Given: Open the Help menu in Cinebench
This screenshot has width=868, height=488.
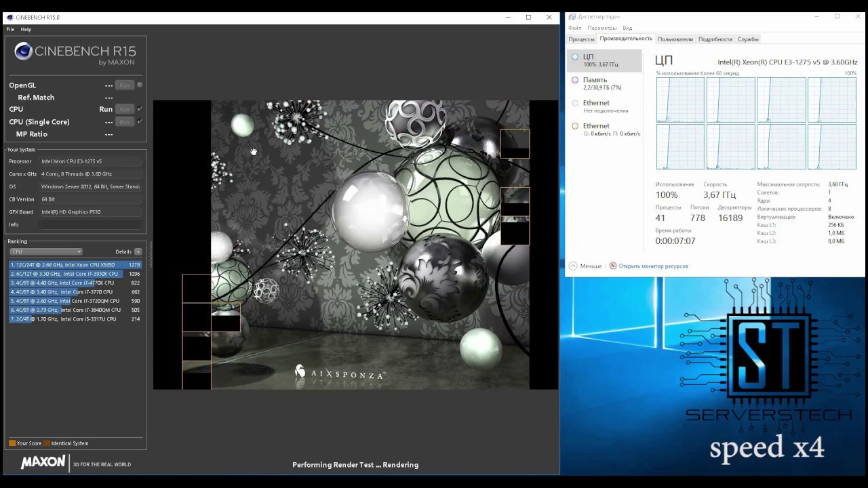Looking at the screenshot, I should (26, 29).
